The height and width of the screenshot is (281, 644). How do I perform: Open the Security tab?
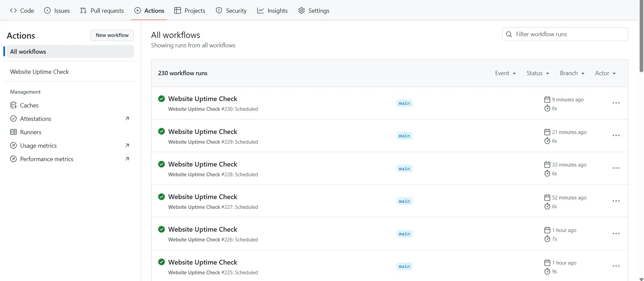[x=231, y=10]
